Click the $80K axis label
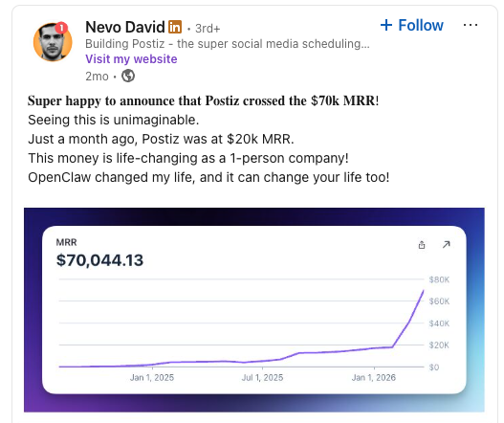The width and height of the screenshot is (504, 423). pos(439,279)
